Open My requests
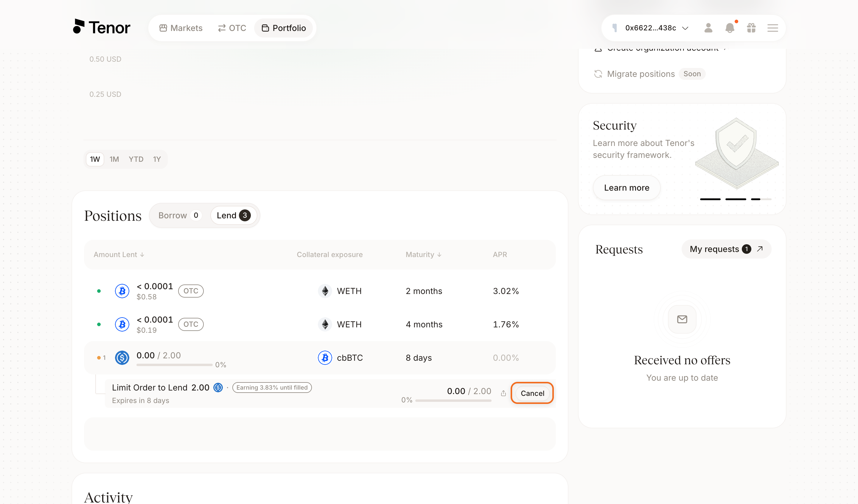 [726, 249]
